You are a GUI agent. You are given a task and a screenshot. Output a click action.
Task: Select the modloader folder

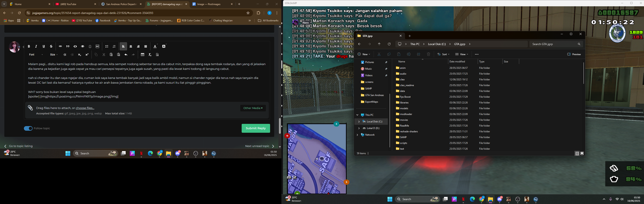405,114
